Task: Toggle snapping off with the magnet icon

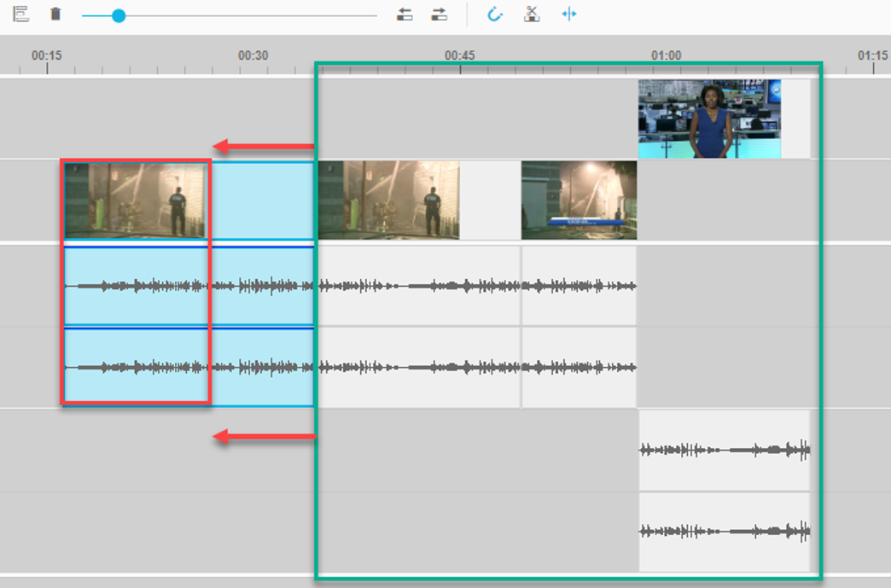Action: click(x=496, y=14)
